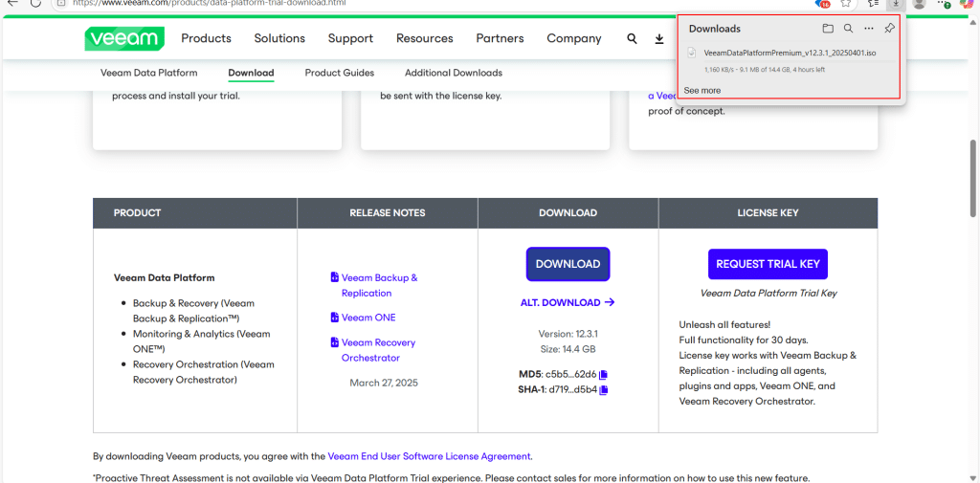Image resolution: width=980 pixels, height=483 pixels.
Task: Open Veeam Backup & Replication release notes
Action: click(379, 285)
